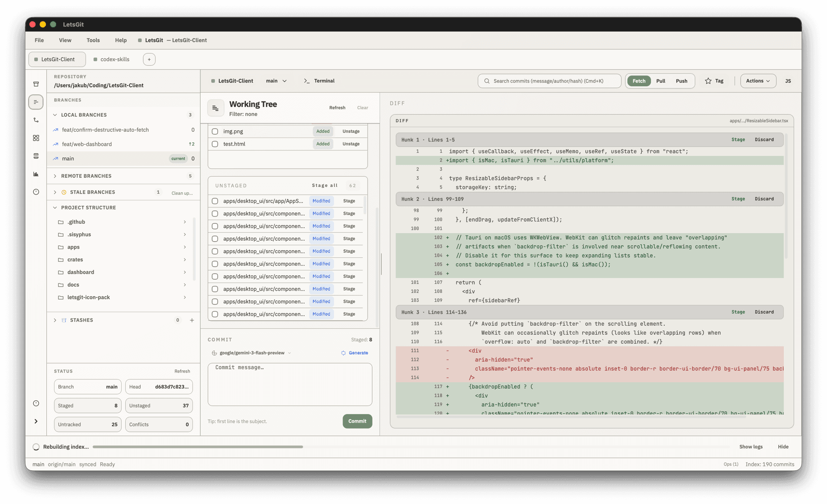The width and height of the screenshot is (827, 504).
Task: Trigger Generate commit message with the sparkle icon
Action: click(342, 353)
